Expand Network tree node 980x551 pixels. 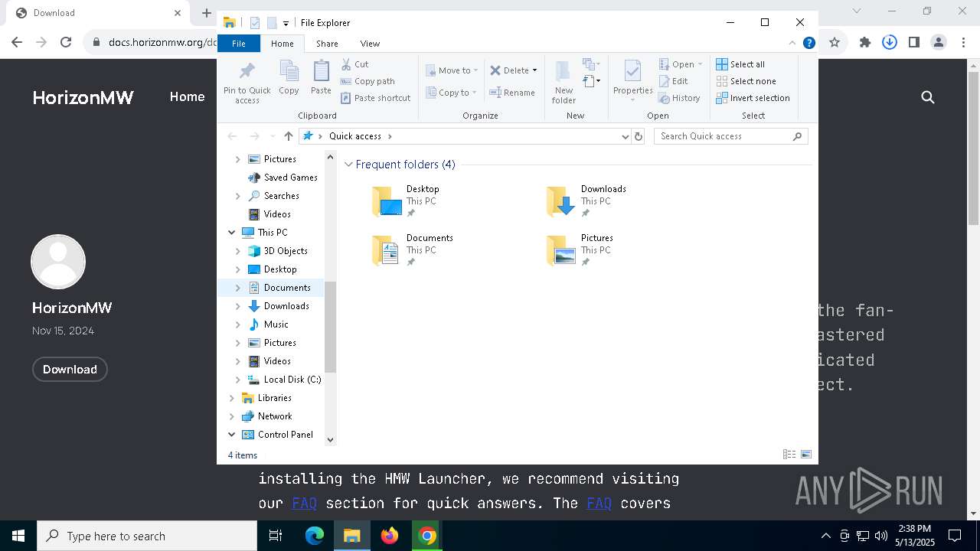pyautogui.click(x=232, y=416)
